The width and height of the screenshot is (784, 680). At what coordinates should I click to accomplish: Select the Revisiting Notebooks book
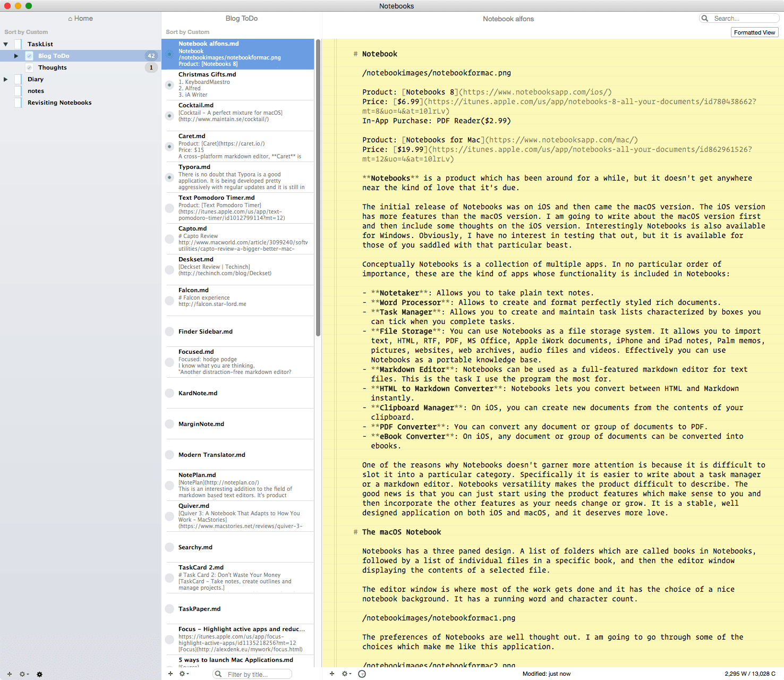tap(80, 103)
